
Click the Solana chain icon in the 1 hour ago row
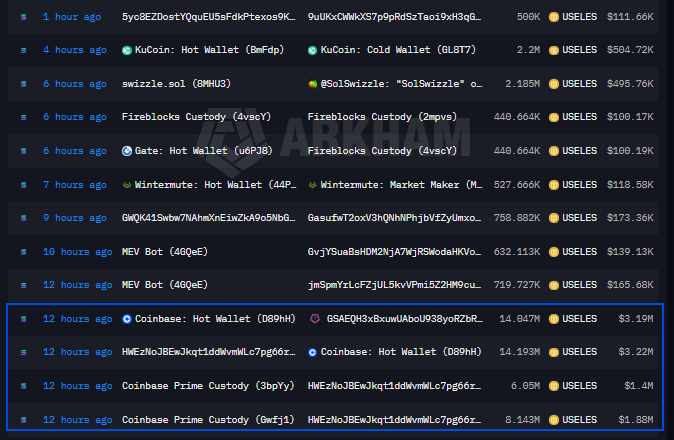[24, 17]
